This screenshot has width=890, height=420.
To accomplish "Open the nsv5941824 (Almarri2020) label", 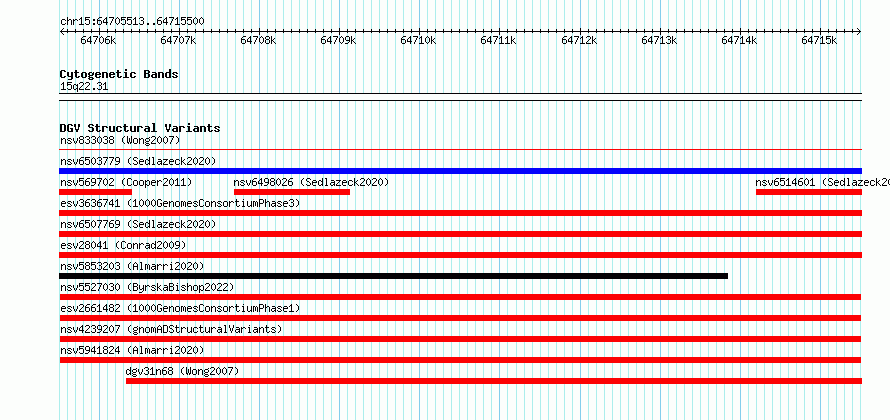I will (132, 350).
